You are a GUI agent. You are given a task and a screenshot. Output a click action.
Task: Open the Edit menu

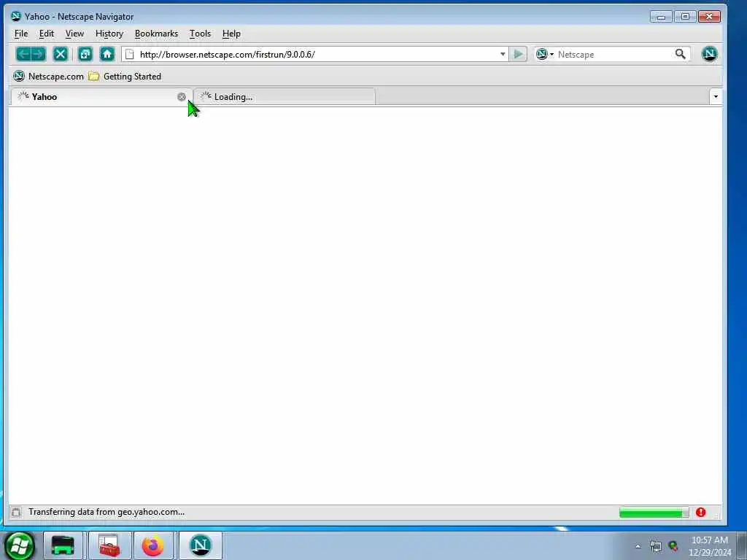[46, 34]
